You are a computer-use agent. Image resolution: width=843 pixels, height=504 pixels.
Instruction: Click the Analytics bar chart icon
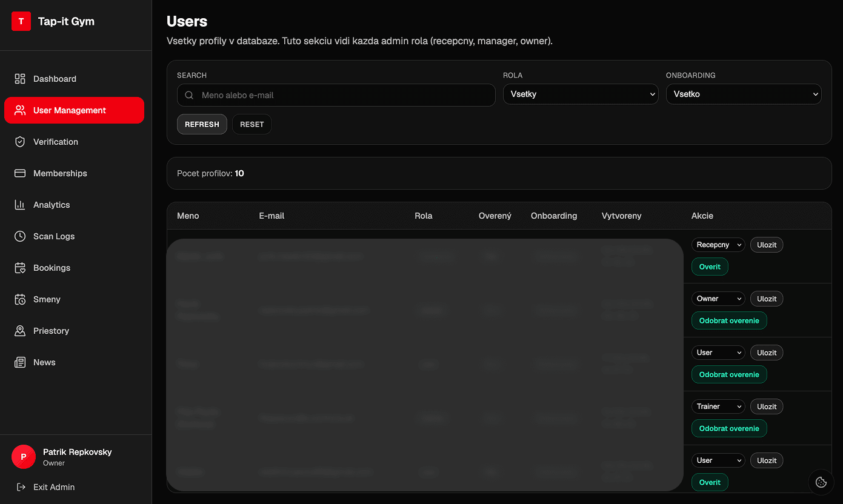[20, 205]
